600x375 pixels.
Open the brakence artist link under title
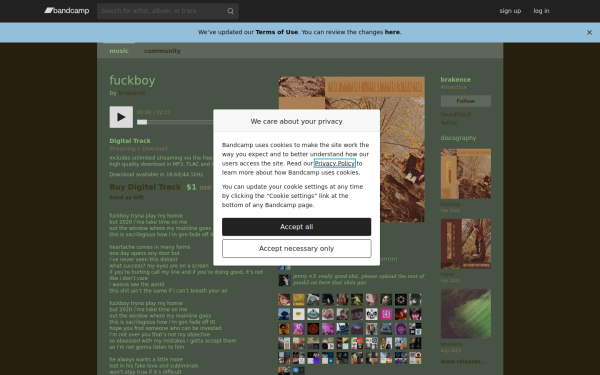pyautogui.click(x=132, y=93)
